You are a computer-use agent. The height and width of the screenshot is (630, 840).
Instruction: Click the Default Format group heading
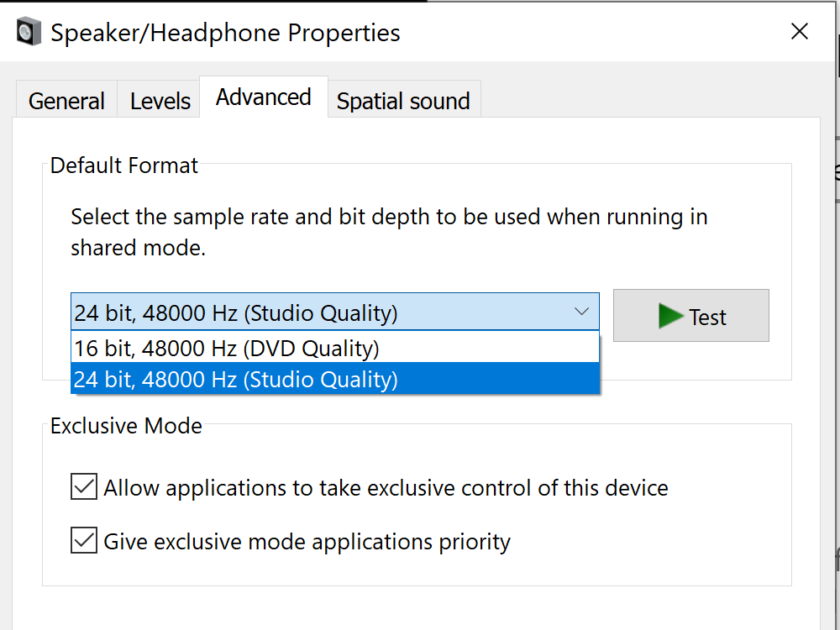click(124, 165)
